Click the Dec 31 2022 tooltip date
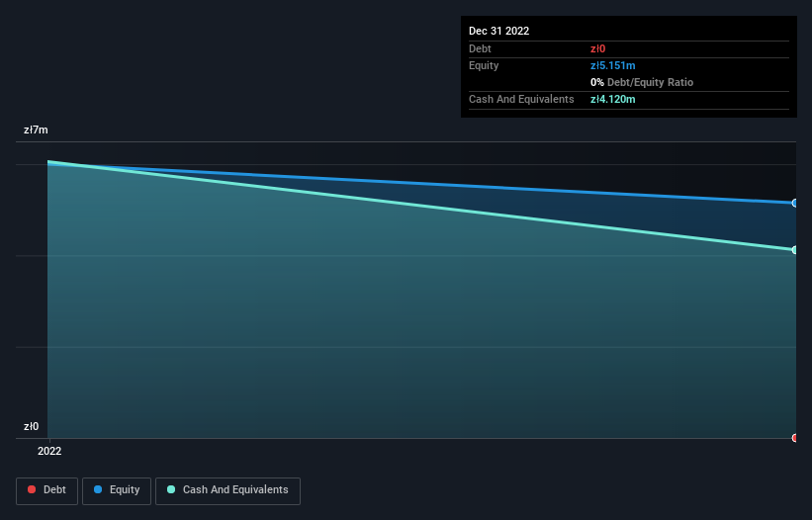The height and width of the screenshot is (520, 812). click(x=498, y=31)
